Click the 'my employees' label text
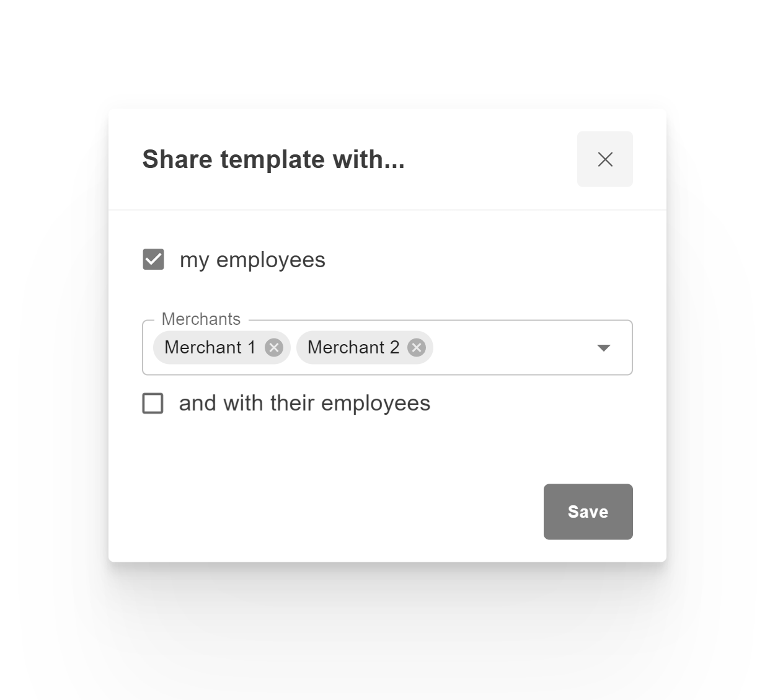The image size is (770, 700). point(252,260)
